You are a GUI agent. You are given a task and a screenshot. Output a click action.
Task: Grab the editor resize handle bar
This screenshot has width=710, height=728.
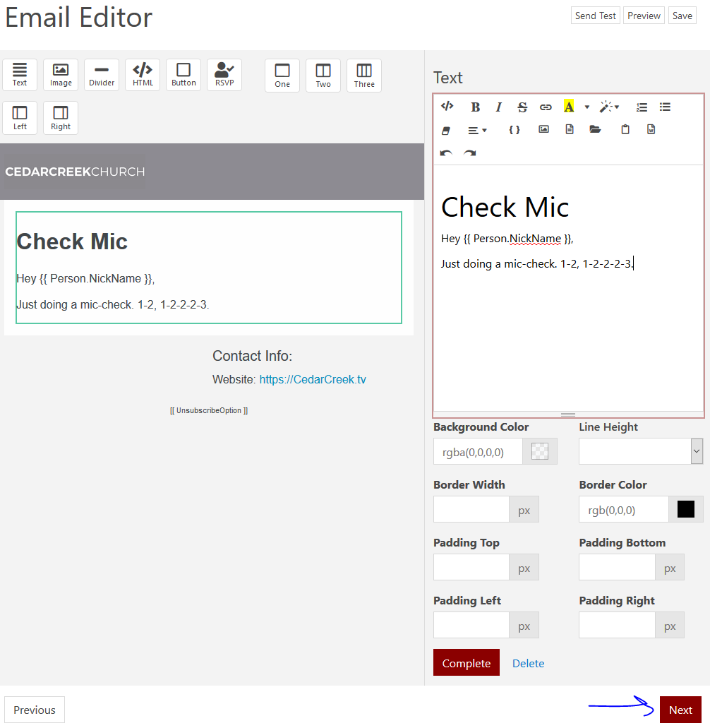tap(568, 414)
